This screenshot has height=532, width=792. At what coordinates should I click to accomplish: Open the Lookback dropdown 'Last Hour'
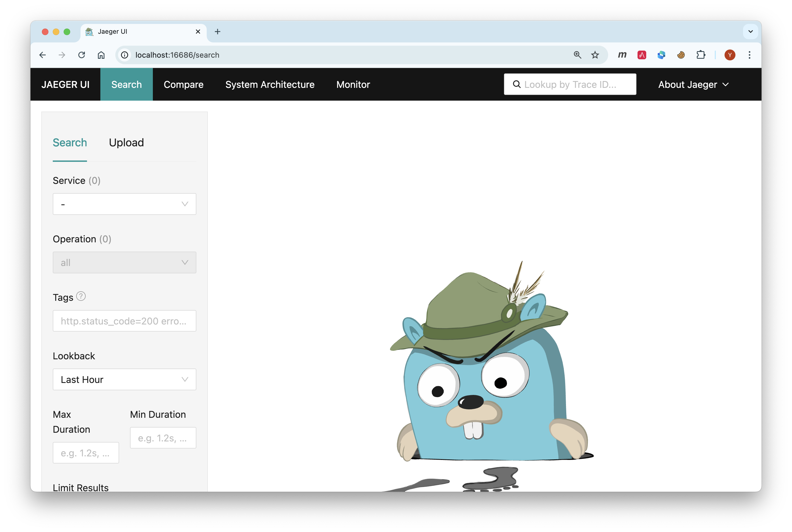125,379
